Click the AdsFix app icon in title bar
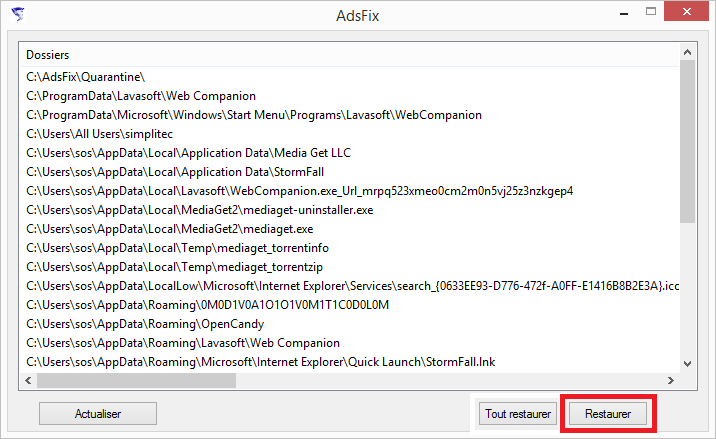 (19, 14)
